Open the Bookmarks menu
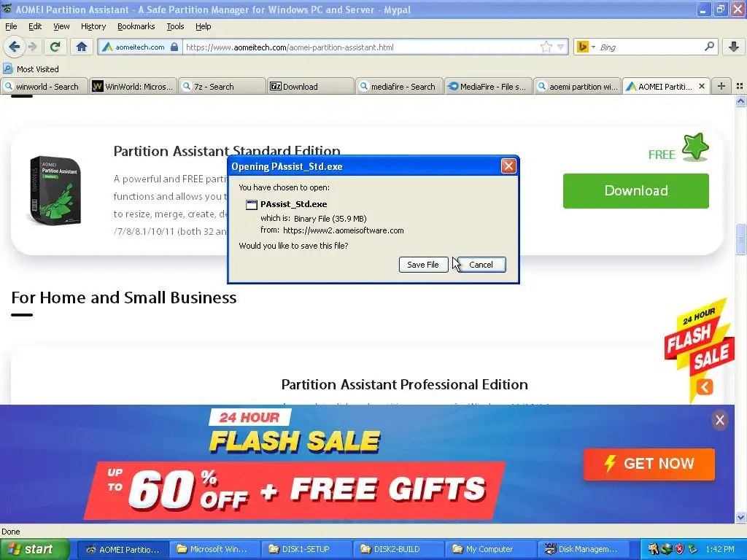 click(x=136, y=26)
